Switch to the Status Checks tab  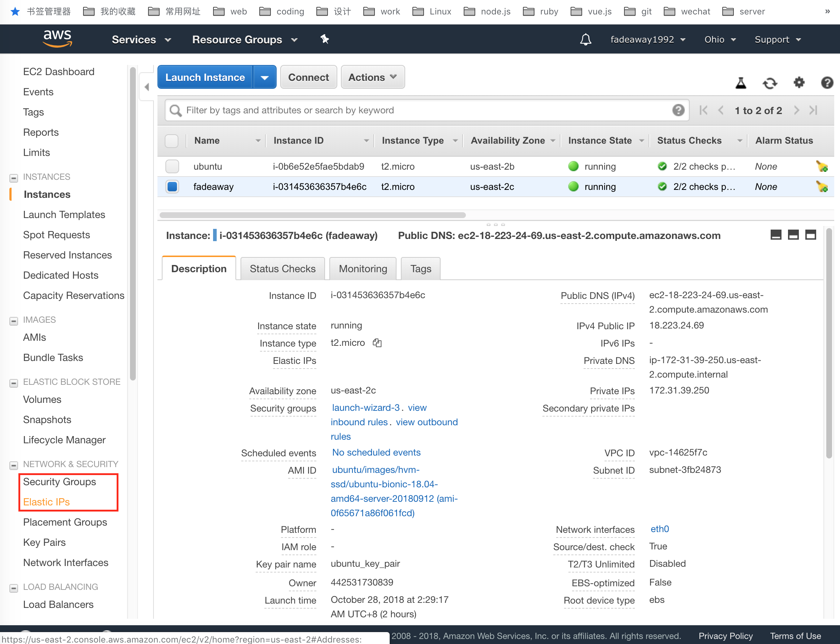point(282,269)
